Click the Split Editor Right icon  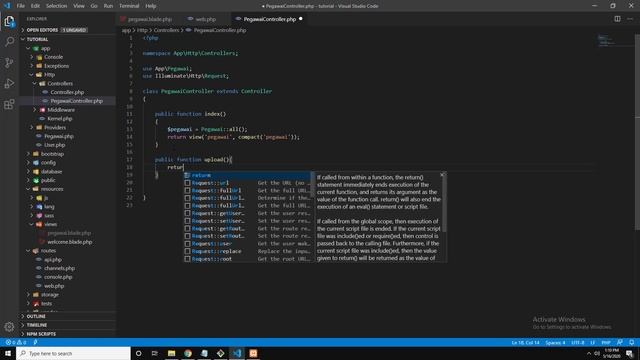pyautogui.click(x=617, y=19)
